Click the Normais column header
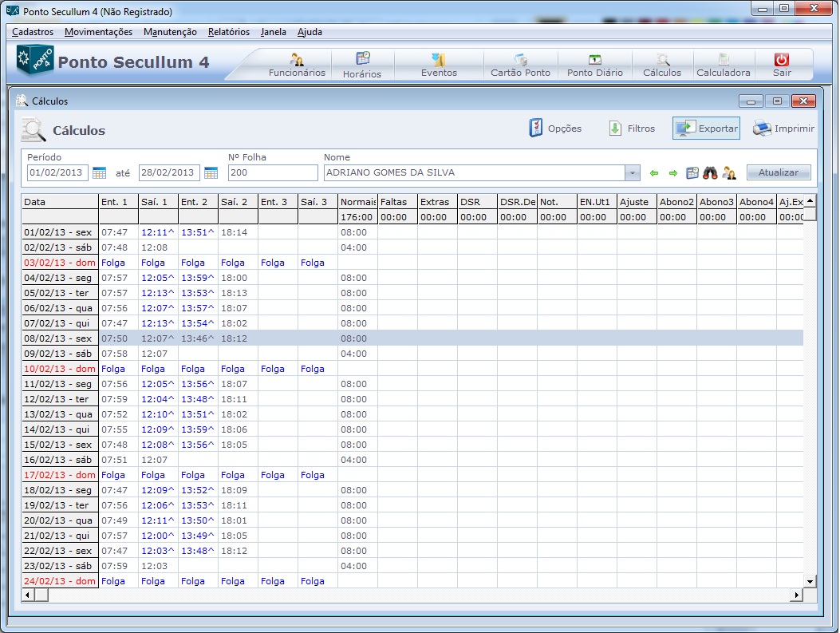 click(x=358, y=202)
